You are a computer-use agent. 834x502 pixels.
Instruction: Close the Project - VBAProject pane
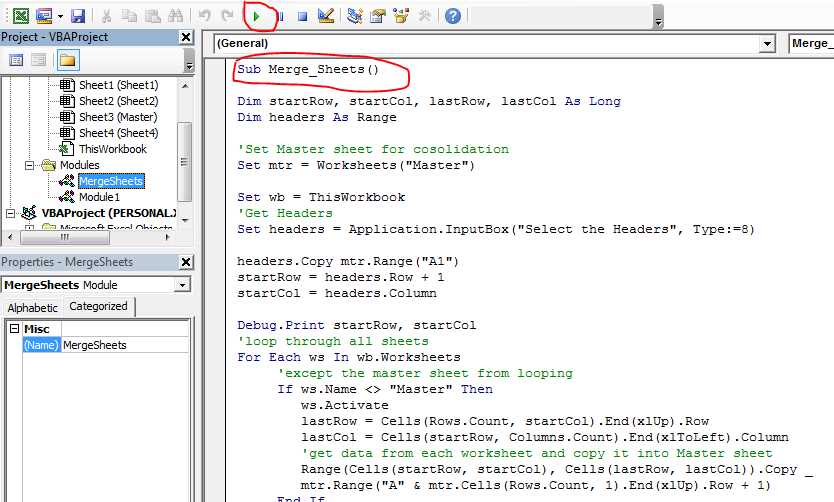pyautogui.click(x=186, y=37)
